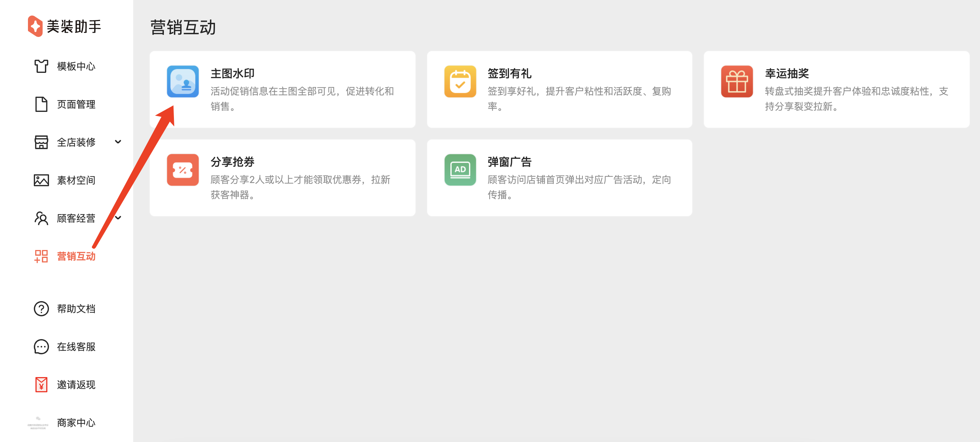Click the 帮助文档 question mark icon
This screenshot has width=980, height=442.
coord(41,309)
